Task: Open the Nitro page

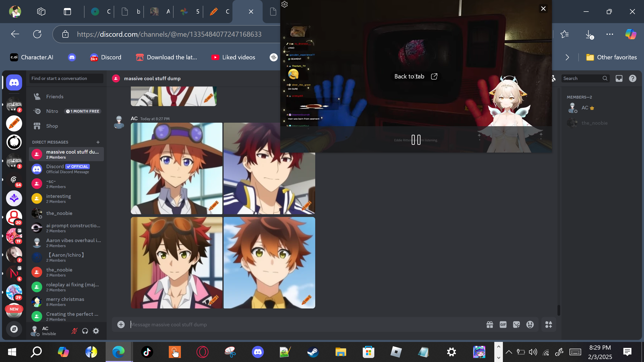Action: click(66, 111)
